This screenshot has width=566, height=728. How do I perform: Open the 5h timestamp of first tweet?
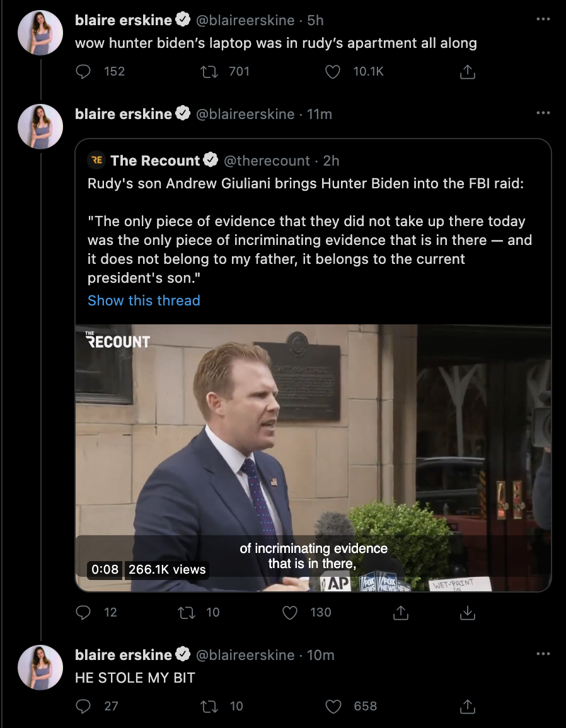315,20
